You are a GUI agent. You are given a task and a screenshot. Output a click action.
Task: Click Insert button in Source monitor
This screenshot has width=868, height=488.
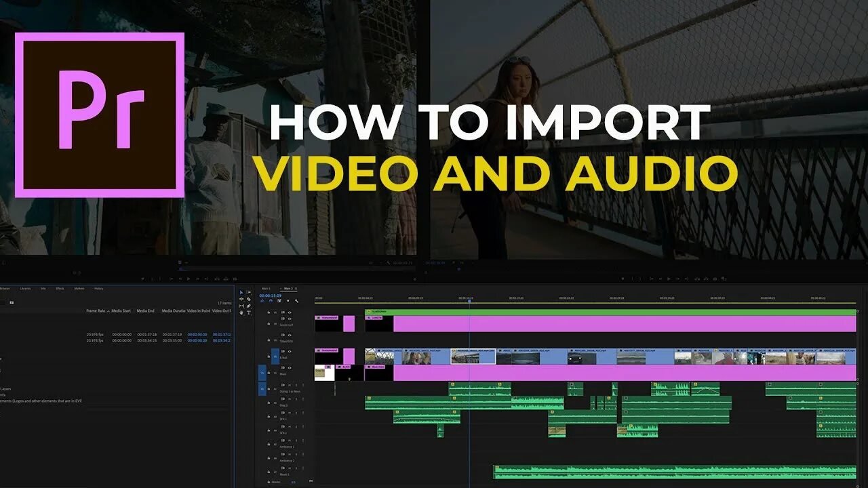point(217,279)
